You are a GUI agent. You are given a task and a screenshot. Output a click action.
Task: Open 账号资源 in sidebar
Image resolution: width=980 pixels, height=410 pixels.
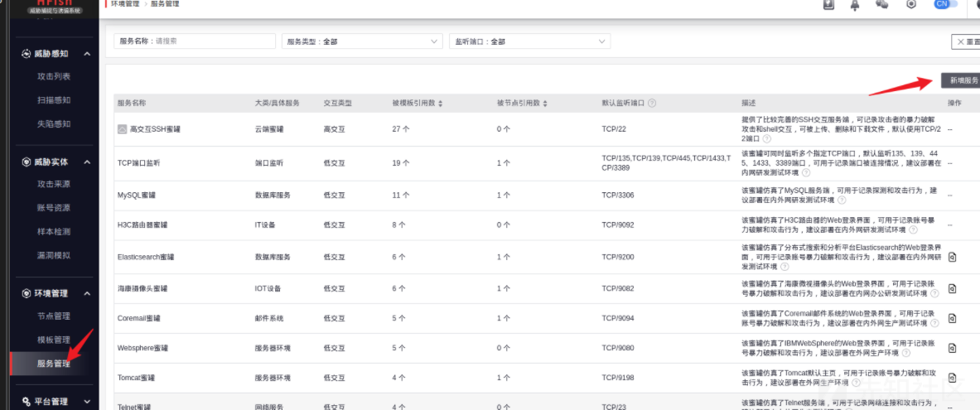pos(54,208)
